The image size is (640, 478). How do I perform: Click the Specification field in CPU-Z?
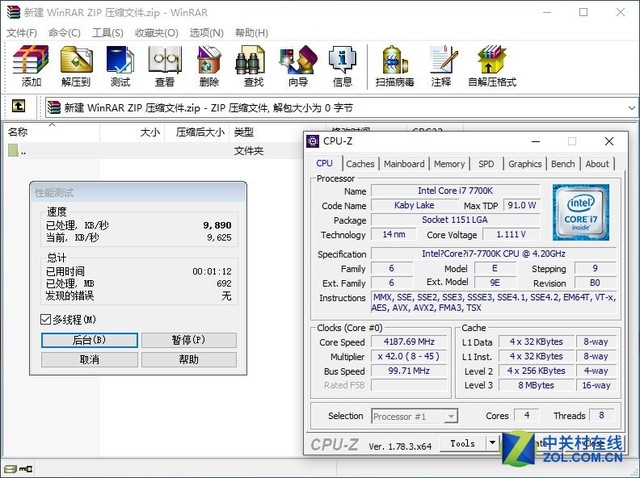tap(493, 254)
